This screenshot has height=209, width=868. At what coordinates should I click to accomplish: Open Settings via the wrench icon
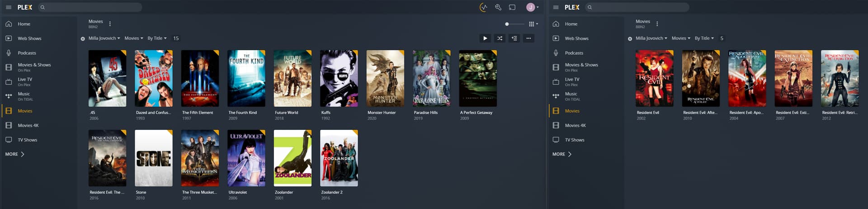click(498, 7)
